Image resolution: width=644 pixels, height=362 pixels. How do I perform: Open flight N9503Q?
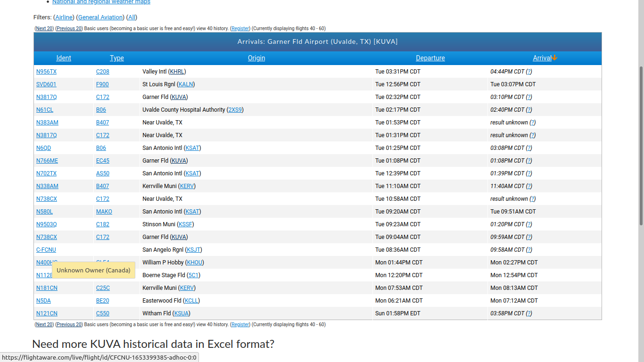pos(46,224)
